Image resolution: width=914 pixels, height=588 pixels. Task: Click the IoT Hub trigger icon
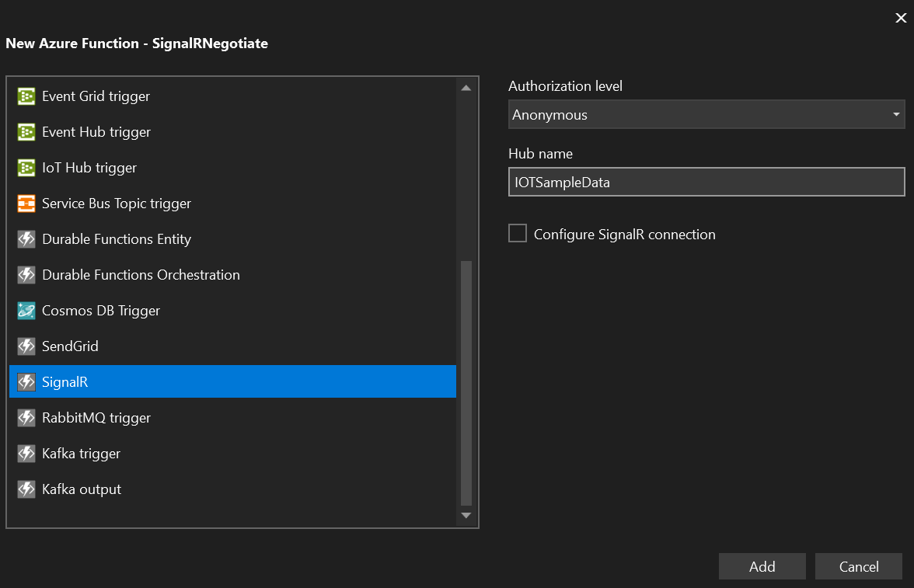click(x=26, y=168)
